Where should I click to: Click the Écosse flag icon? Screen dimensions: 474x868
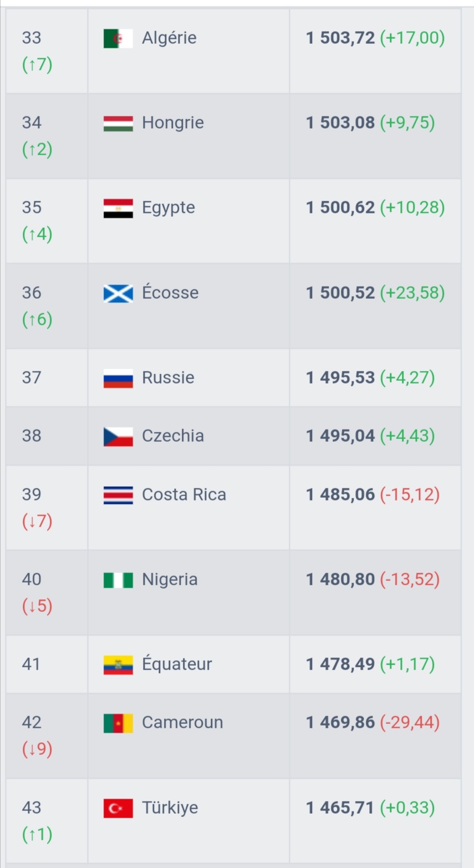118,293
